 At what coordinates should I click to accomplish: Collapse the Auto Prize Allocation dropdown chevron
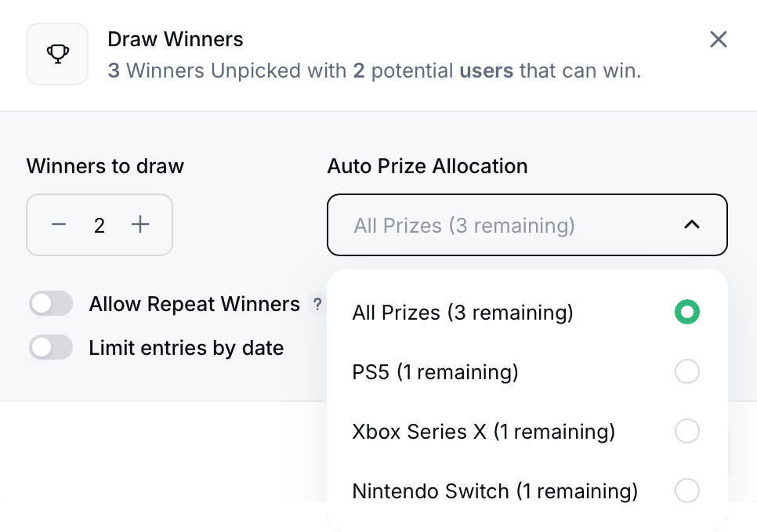coord(692,225)
